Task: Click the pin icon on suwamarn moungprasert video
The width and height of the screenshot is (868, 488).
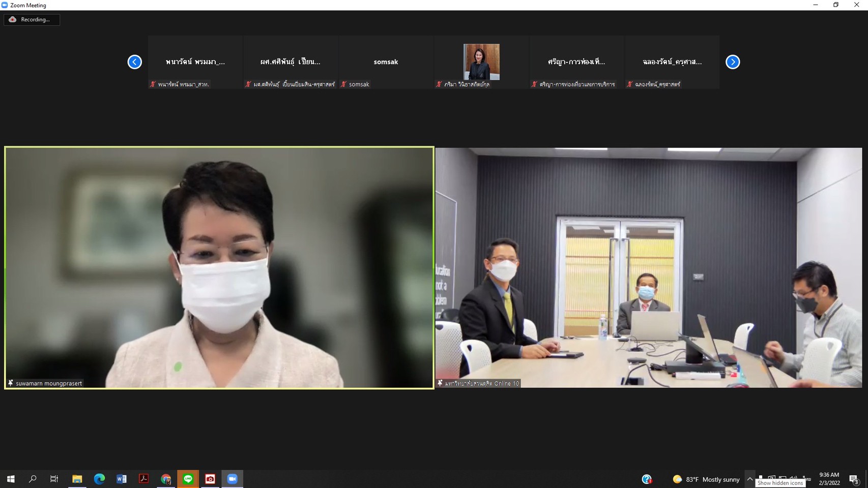Action: pos(10,383)
